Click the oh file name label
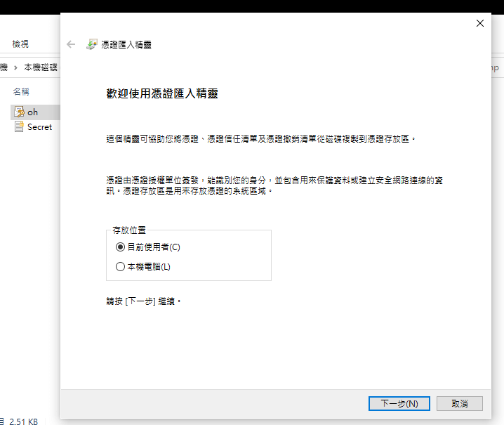The width and height of the screenshot is (504, 425). pos(33,112)
